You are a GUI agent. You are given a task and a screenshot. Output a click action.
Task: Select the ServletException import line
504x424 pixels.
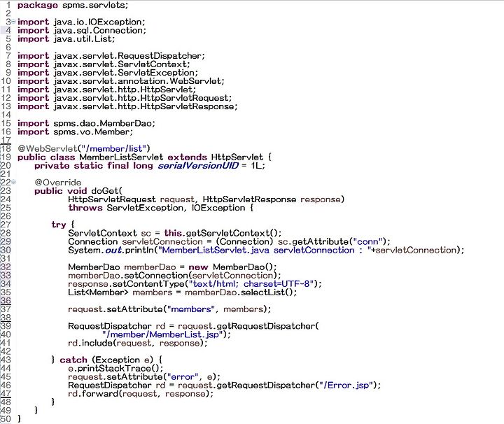pyautogui.click(x=108, y=73)
